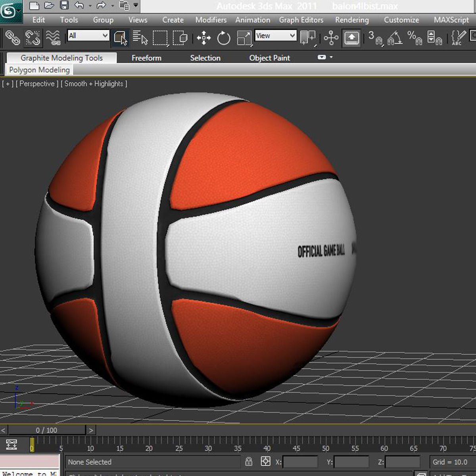Open the Tools menu
This screenshot has height=476, width=476.
coord(69,20)
